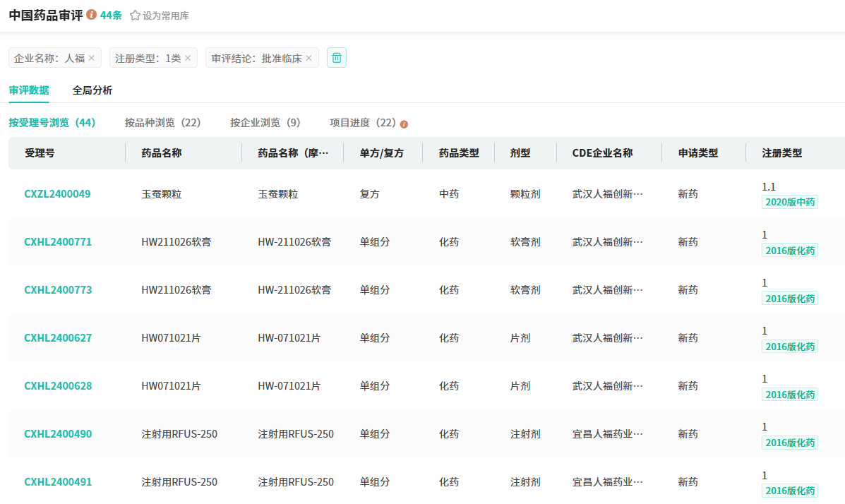The width and height of the screenshot is (845, 504).
Task: Click the trash icon to clear filters
Action: [x=337, y=58]
